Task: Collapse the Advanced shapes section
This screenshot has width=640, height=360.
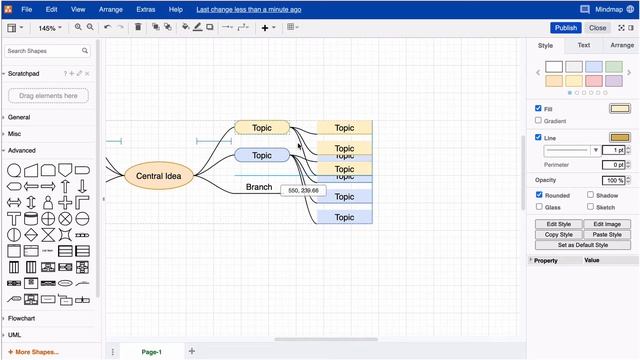Action: click(22, 150)
